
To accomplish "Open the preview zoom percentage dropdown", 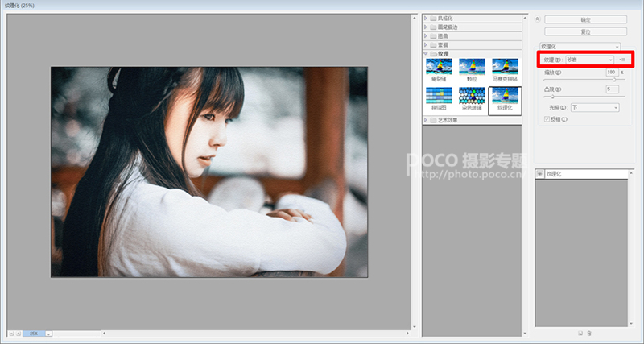I will pyautogui.click(x=48, y=334).
